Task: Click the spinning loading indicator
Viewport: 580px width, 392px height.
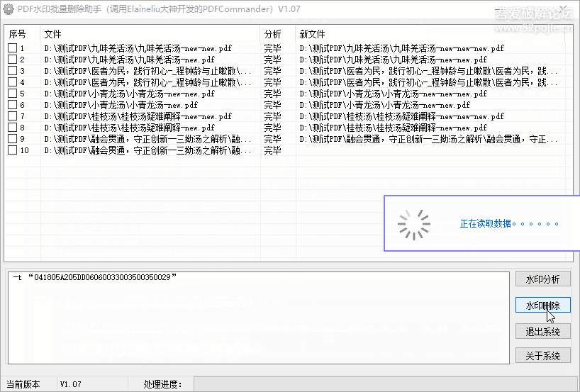Action: 414,225
